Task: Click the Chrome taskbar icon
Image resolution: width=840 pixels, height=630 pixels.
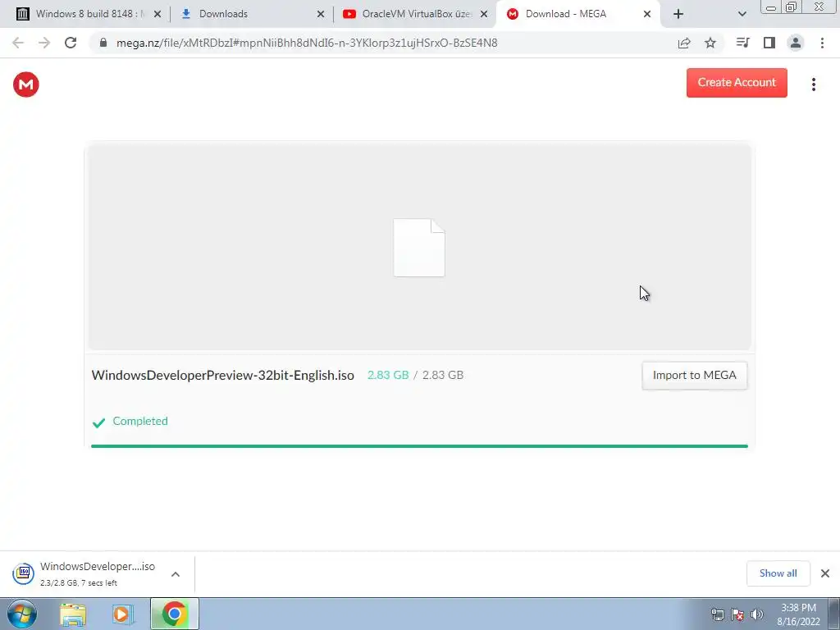Action: coord(174,614)
